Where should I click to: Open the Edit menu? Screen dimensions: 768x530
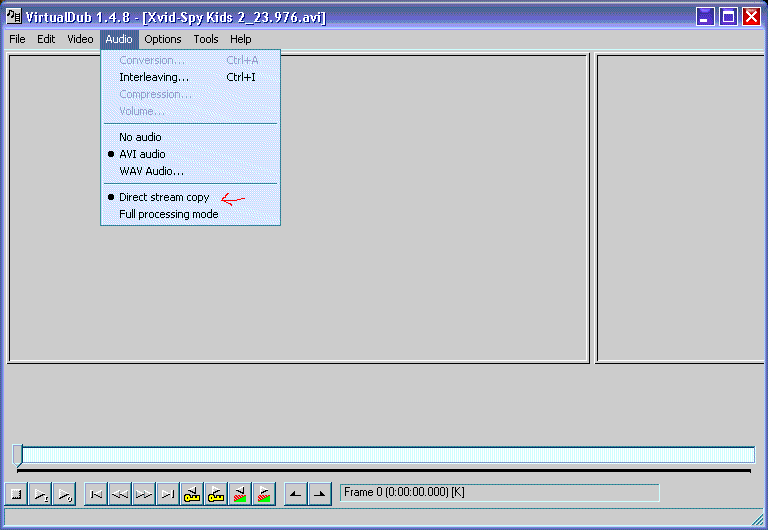[46, 39]
